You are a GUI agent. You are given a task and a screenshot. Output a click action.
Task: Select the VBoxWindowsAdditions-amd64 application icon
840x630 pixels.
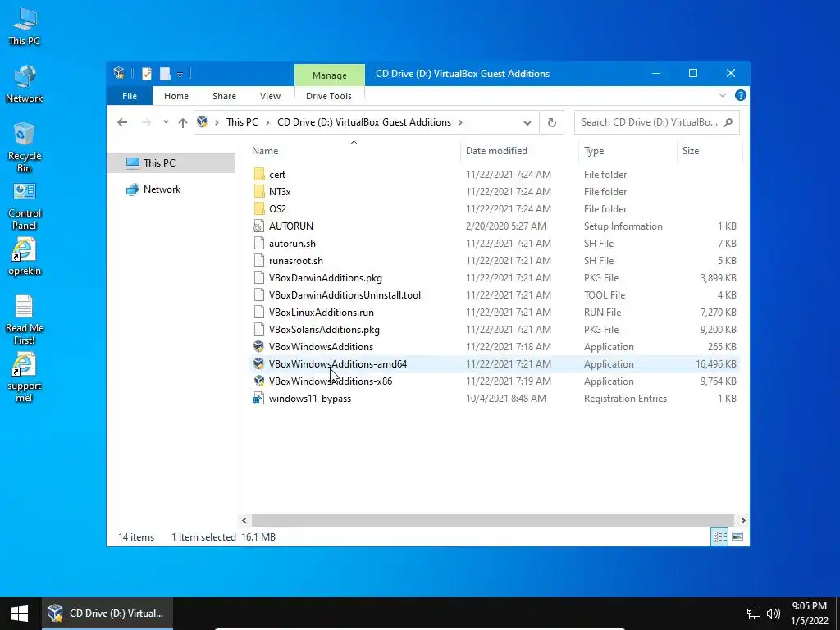(258, 363)
